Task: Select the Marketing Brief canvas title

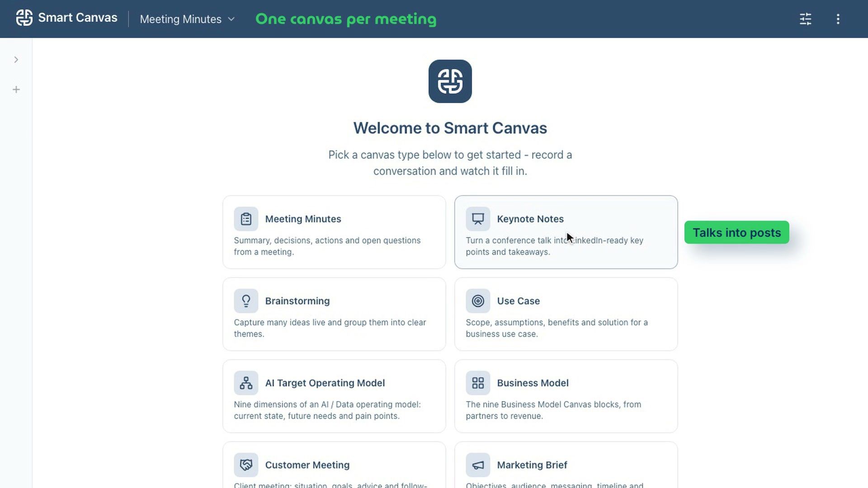Action: pos(532,465)
